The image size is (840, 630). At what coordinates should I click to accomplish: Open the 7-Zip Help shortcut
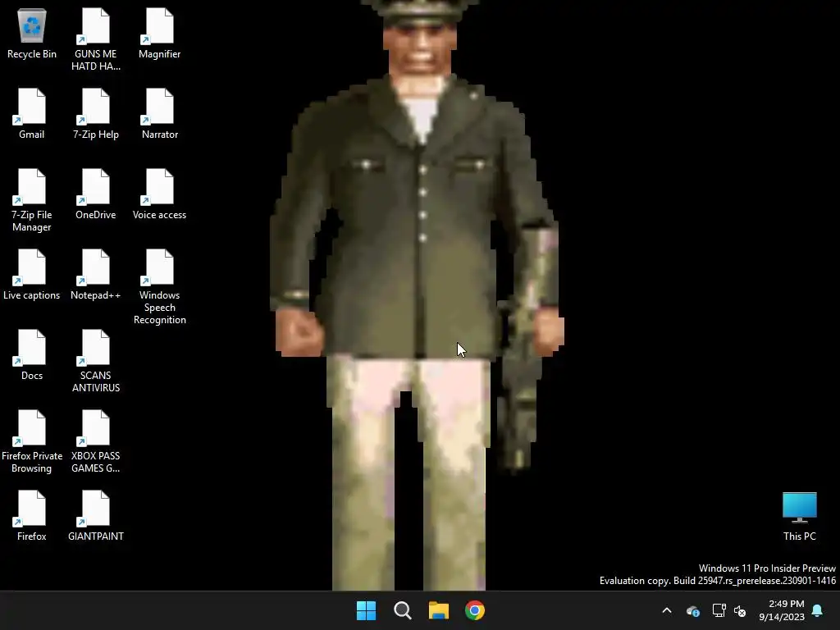pyautogui.click(x=96, y=114)
